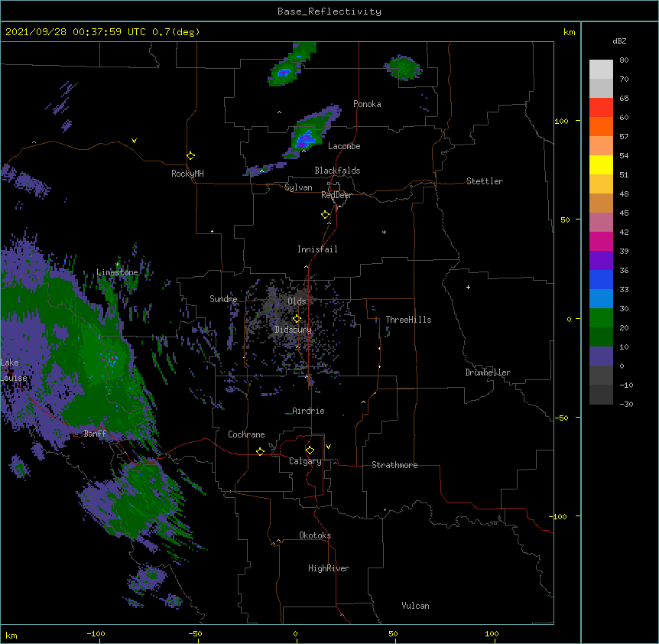This screenshot has width=659, height=644.
Task: Select the HighRiver label
Action: (x=329, y=568)
